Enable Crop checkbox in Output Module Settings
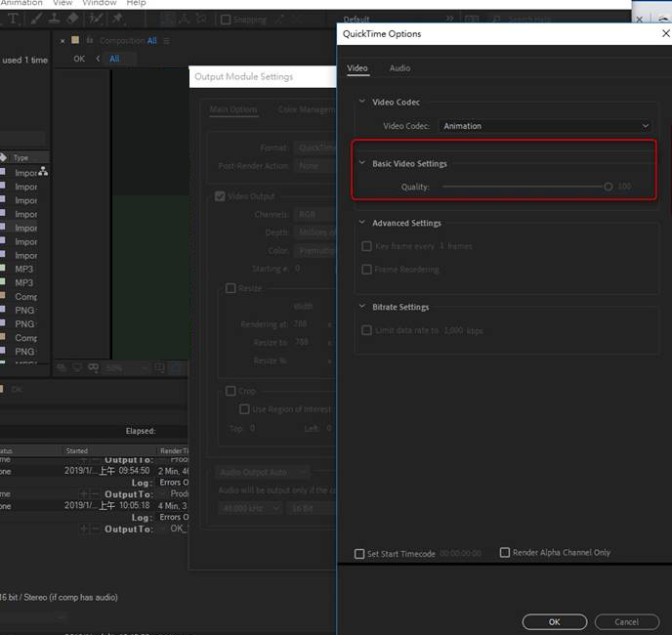Screen dimensions: 672x635 tap(231, 391)
